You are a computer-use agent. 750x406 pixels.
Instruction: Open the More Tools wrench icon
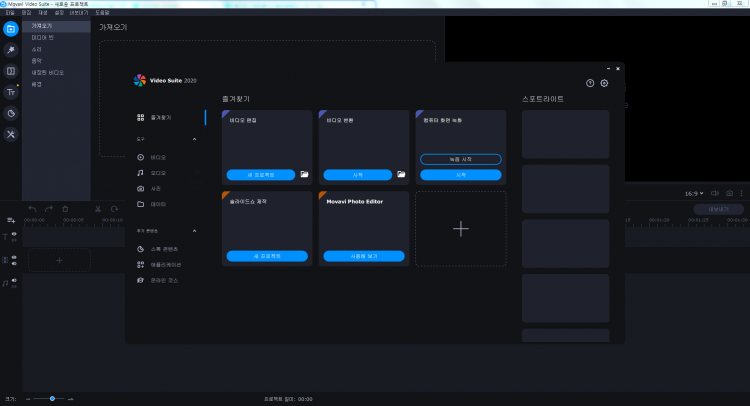(x=11, y=134)
